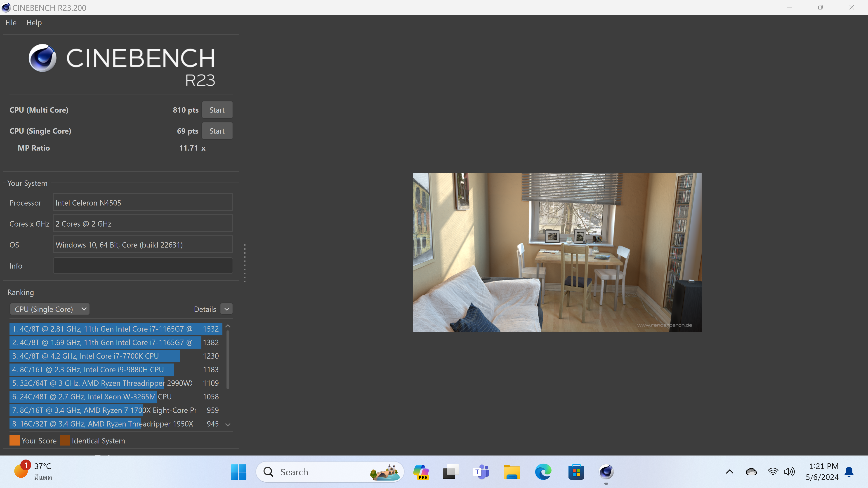
Task: Open File Explorer from taskbar
Action: click(x=512, y=472)
